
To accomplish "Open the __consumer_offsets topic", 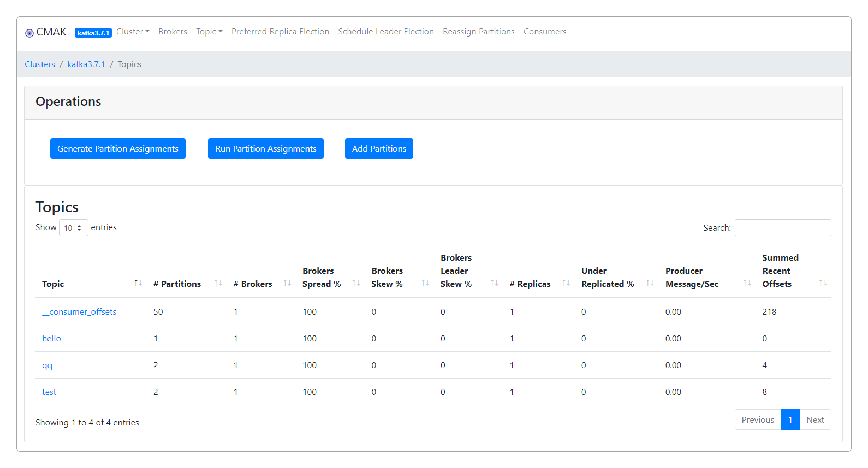I will pyautogui.click(x=79, y=312).
